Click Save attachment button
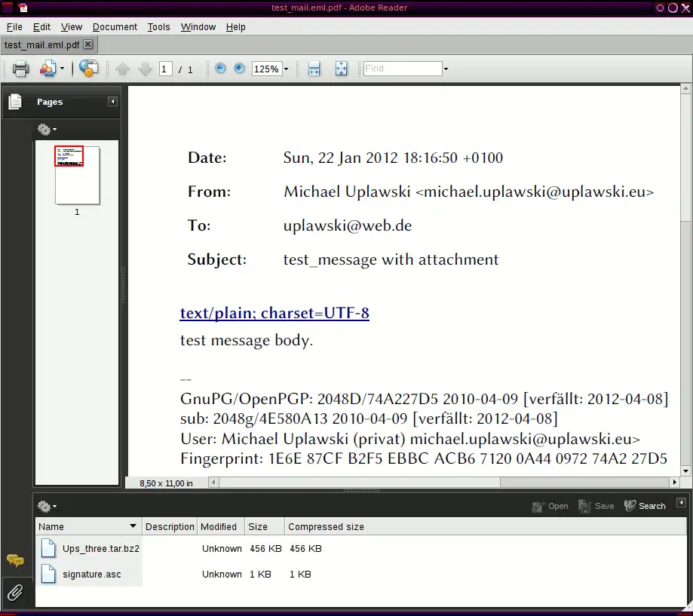The image size is (693, 616). [x=596, y=507]
